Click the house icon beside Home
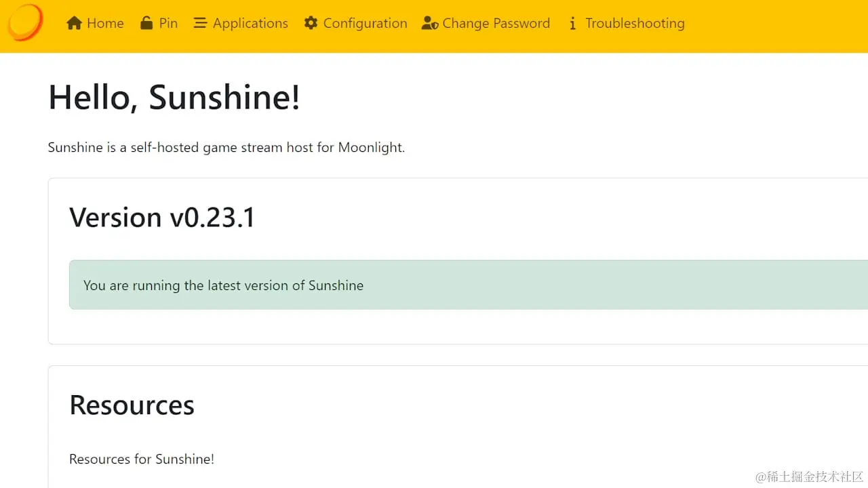The height and width of the screenshot is (488, 868). pyautogui.click(x=74, y=23)
